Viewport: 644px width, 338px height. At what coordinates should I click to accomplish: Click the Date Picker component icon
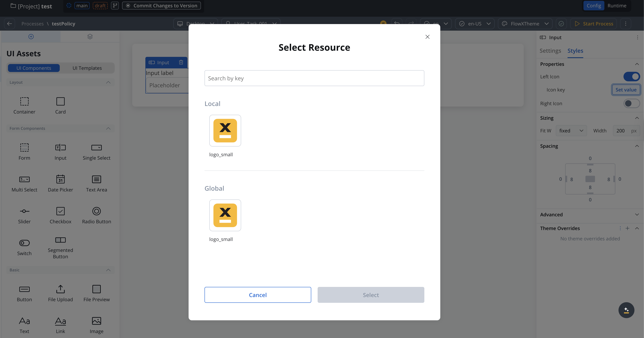pos(60,179)
